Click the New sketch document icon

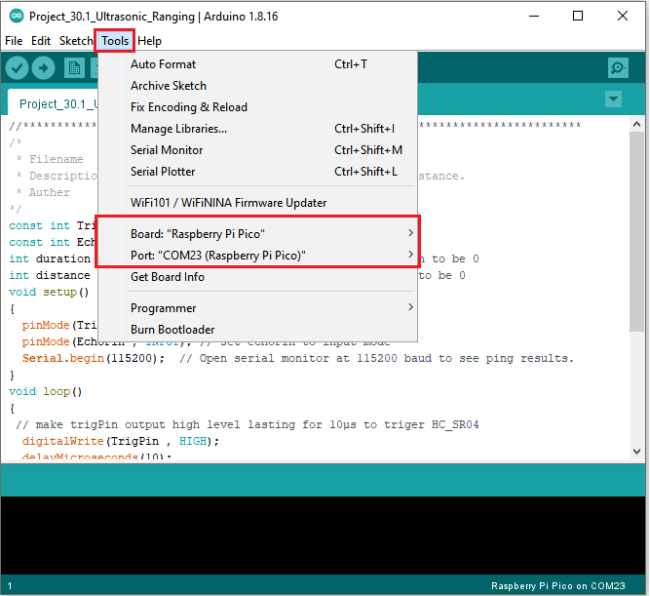[x=74, y=68]
